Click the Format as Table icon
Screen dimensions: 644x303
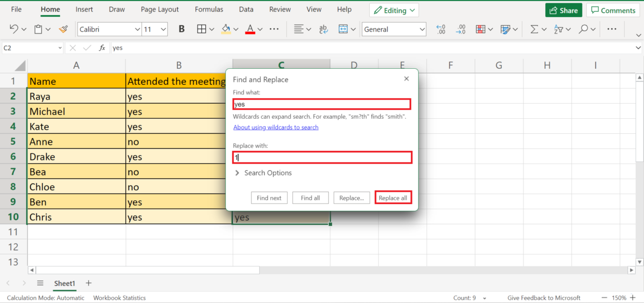click(x=505, y=29)
